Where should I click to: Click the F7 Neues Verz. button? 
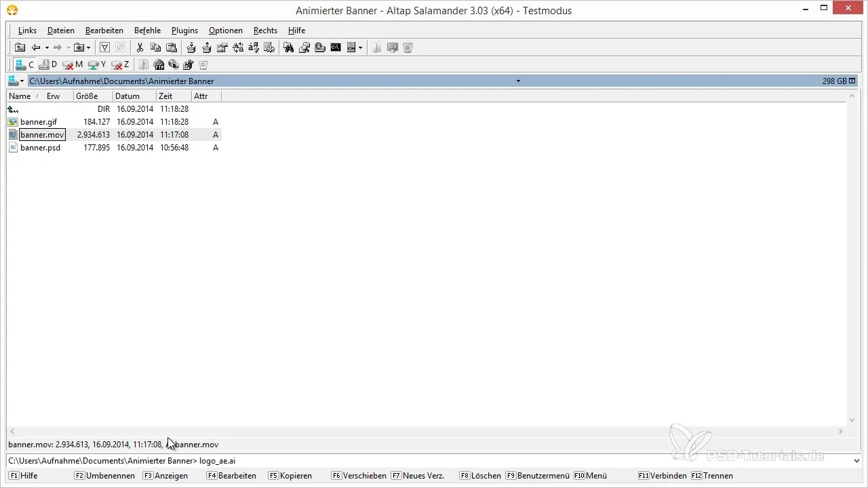coord(418,476)
